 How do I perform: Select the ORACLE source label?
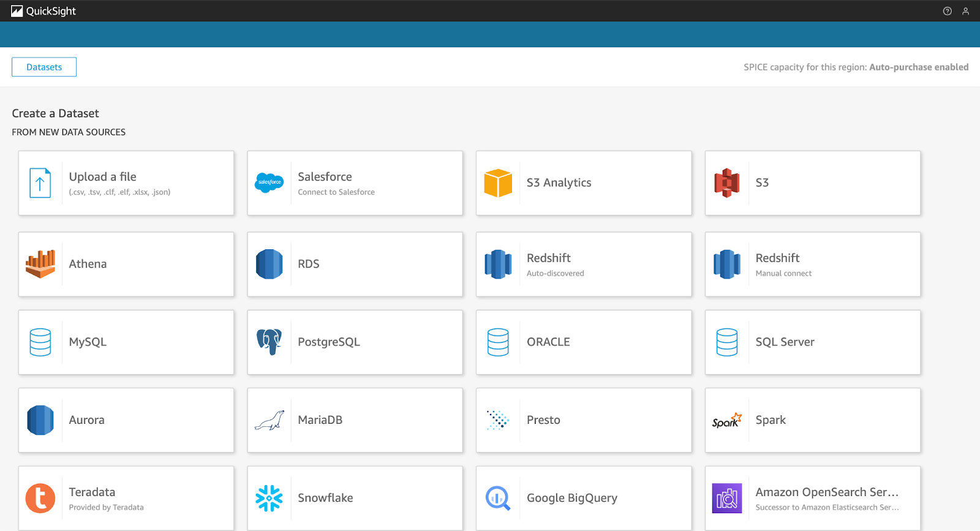pos(548,342)
